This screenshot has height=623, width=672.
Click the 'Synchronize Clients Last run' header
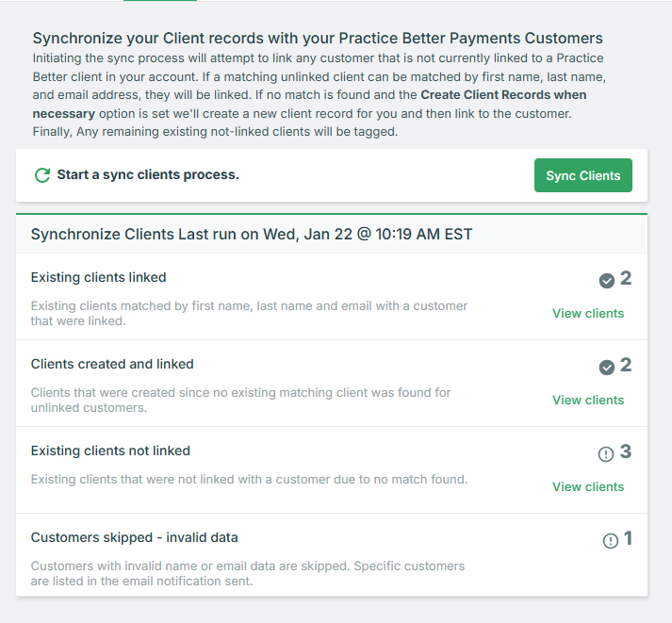[251, 235]
